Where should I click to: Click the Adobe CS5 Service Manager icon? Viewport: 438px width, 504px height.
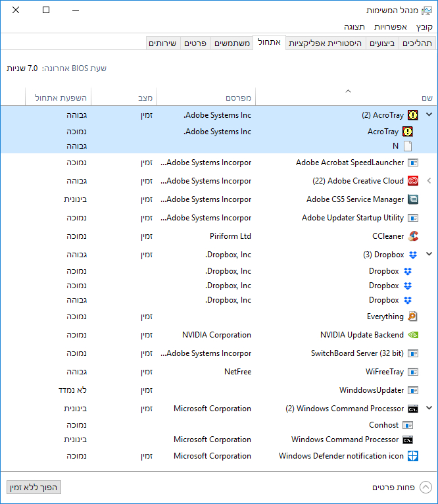pyautogui.click(x=413, y=199)
